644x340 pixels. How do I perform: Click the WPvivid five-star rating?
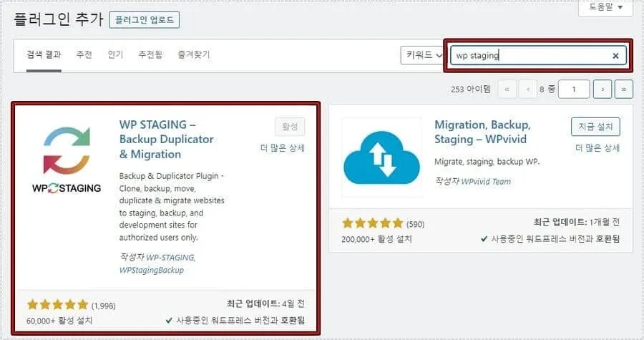point(373,223)
